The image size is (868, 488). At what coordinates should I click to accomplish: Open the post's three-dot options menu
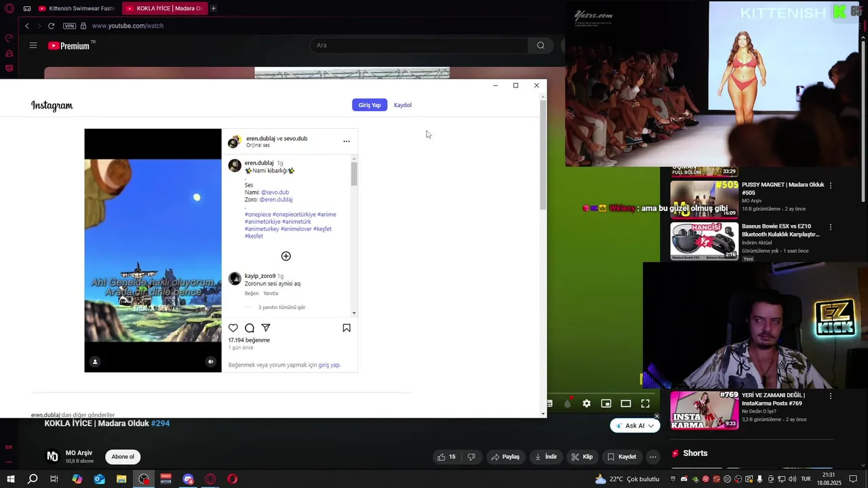click(347, 142)
